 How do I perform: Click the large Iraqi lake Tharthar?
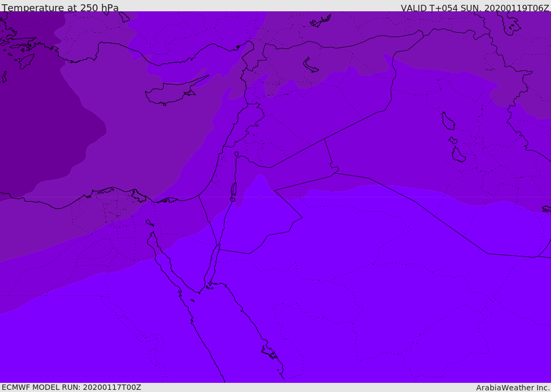[x=448, y=121]
